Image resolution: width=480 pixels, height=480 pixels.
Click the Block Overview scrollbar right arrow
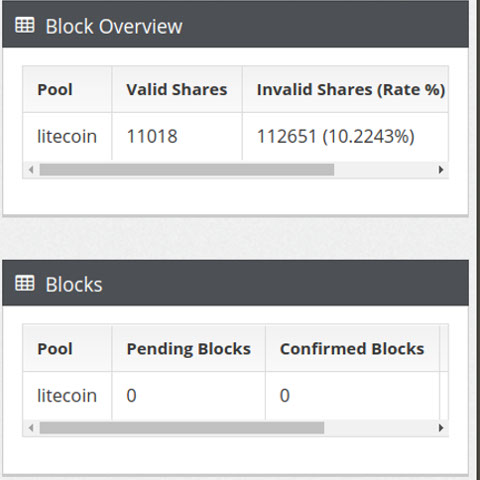click(441, 170)
